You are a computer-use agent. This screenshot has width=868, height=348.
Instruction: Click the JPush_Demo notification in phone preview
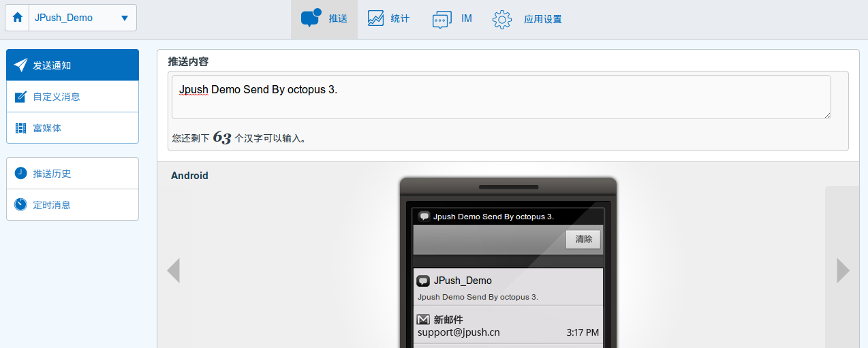pos(508,287)
